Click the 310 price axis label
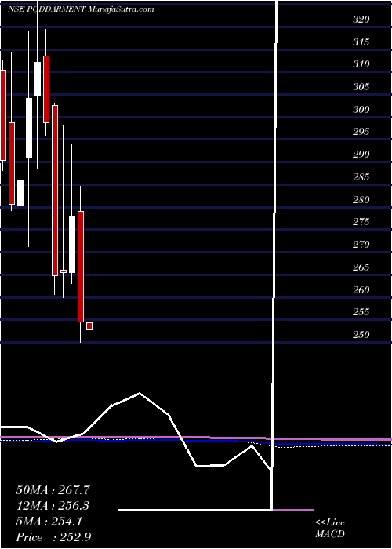This screenshot has width=392, height=549. tap(361, 64)
